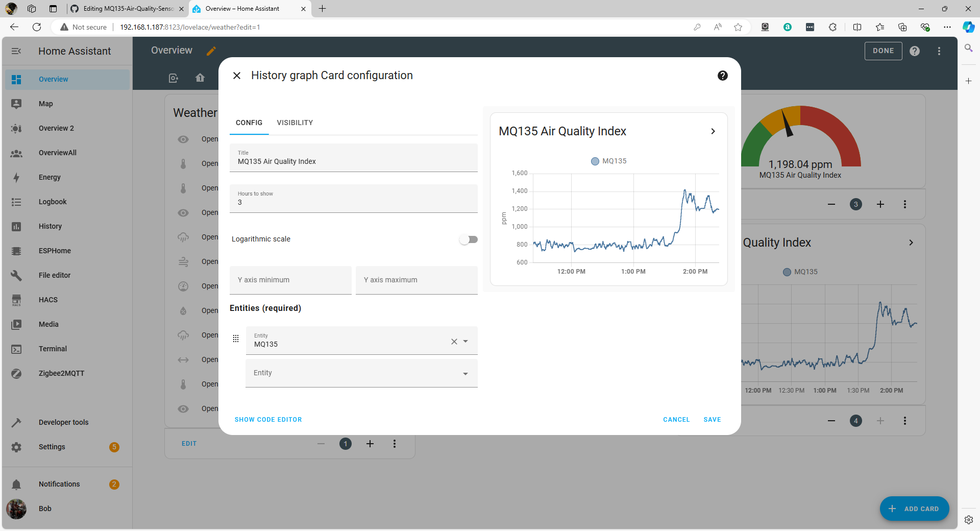Open the Media icon in sidebar
980x531 pixels.
tap(16, 325)
